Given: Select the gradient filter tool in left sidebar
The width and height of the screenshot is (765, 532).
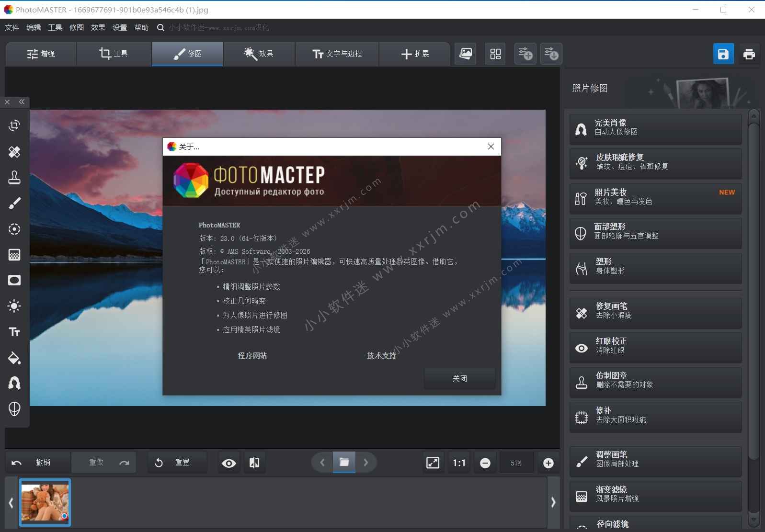Looking at the screenshot, I should coord(14,255).
